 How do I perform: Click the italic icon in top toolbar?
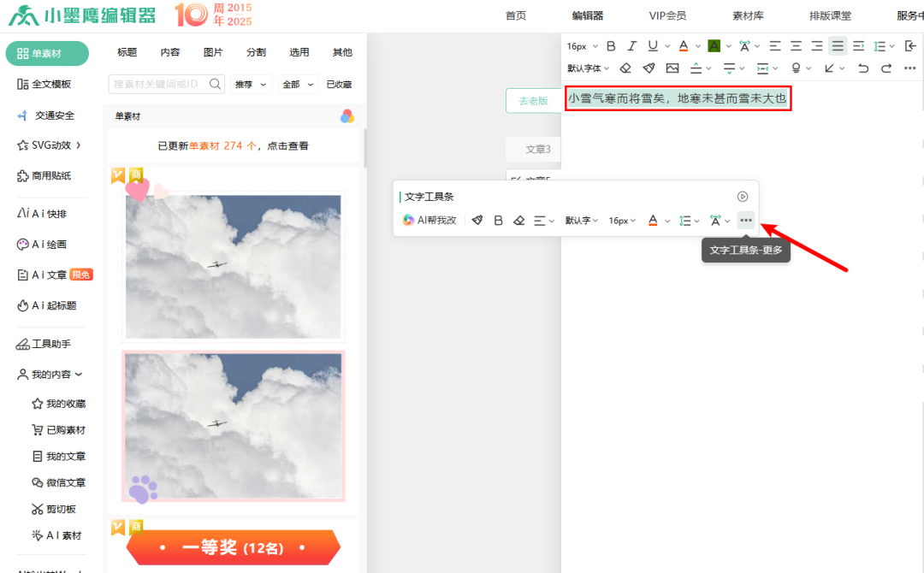tap(632, 46)
